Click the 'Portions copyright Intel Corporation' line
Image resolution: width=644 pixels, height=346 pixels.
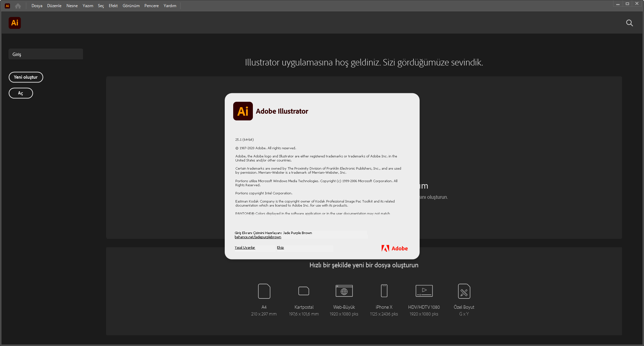click(x=264, y=193)
